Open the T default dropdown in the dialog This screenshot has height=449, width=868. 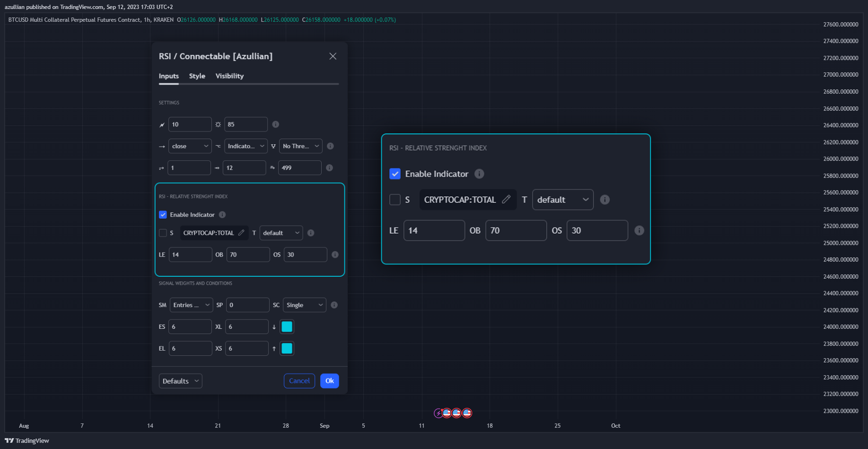coord(281,233)
